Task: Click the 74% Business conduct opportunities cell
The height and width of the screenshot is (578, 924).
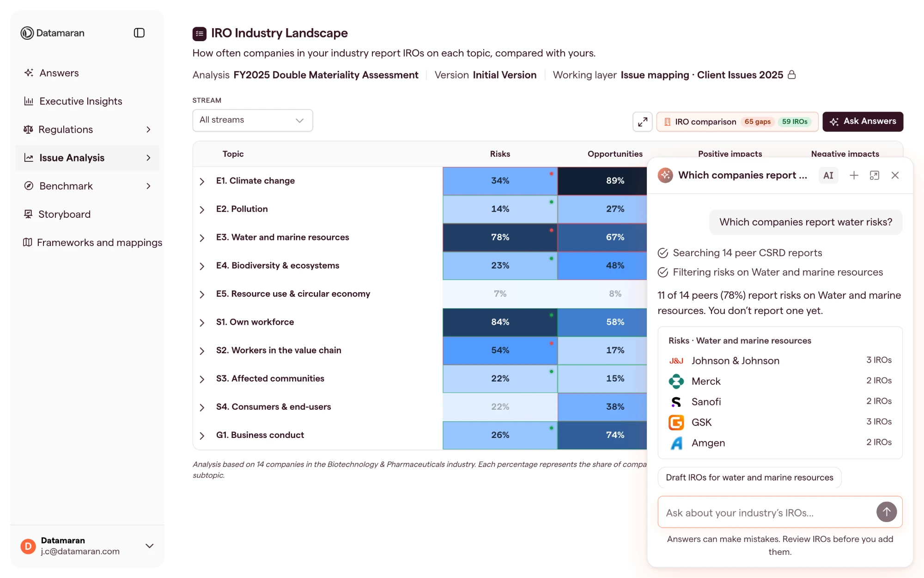Action: coord(602,435)
